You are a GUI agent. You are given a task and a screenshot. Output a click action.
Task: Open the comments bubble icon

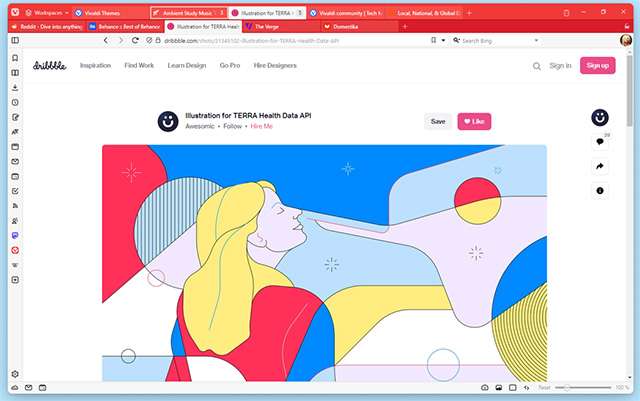click(x=600, y=142)
